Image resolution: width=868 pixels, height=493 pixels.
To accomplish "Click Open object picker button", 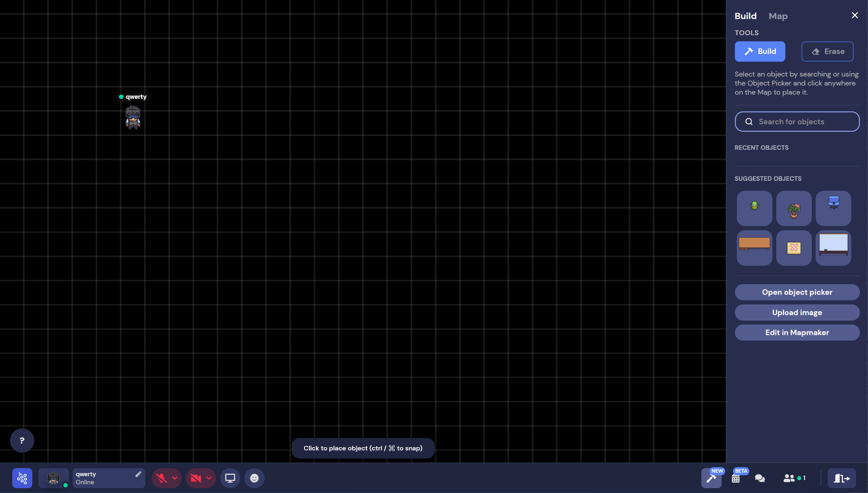I will [797, 292].
